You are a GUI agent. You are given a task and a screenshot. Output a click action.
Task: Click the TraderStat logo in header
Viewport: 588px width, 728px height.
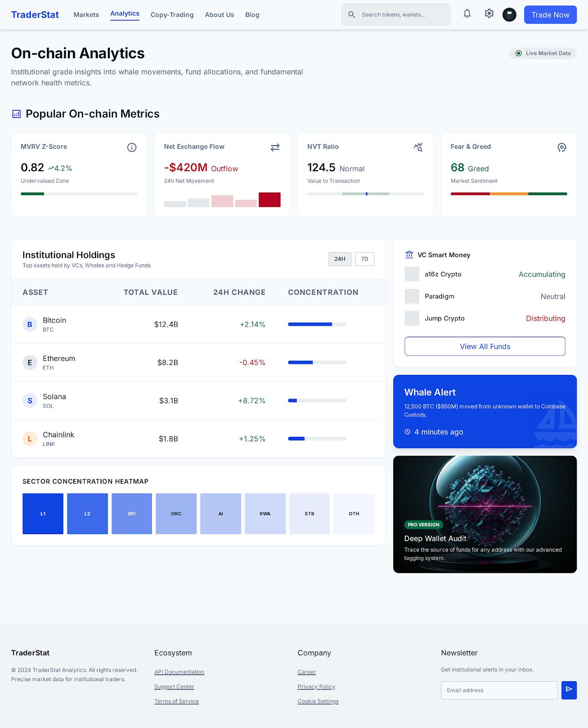point(35,15)
